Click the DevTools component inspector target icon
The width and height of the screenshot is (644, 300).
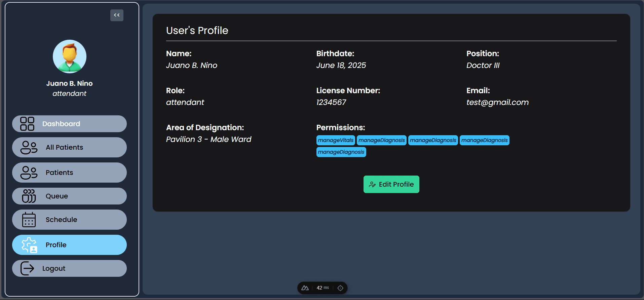(x=340, y=288)
